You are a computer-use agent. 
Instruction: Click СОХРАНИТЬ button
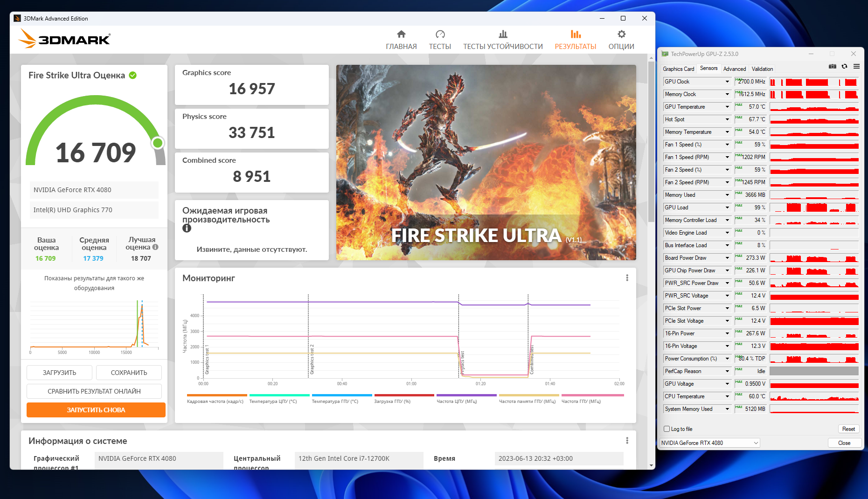129,373
